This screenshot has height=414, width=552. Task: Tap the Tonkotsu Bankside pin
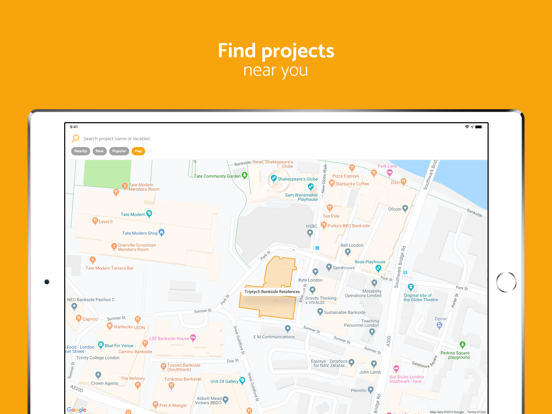click(x=171, y=386)
